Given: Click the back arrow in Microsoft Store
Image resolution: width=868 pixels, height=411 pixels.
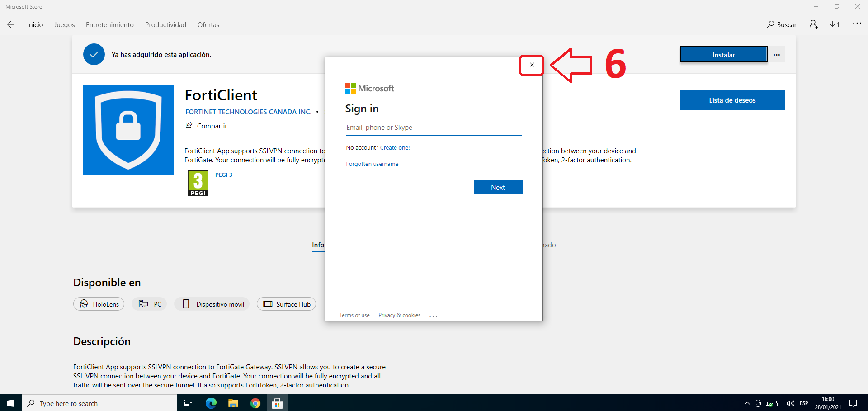Looking at the screenshot, I should coord(11,25).
